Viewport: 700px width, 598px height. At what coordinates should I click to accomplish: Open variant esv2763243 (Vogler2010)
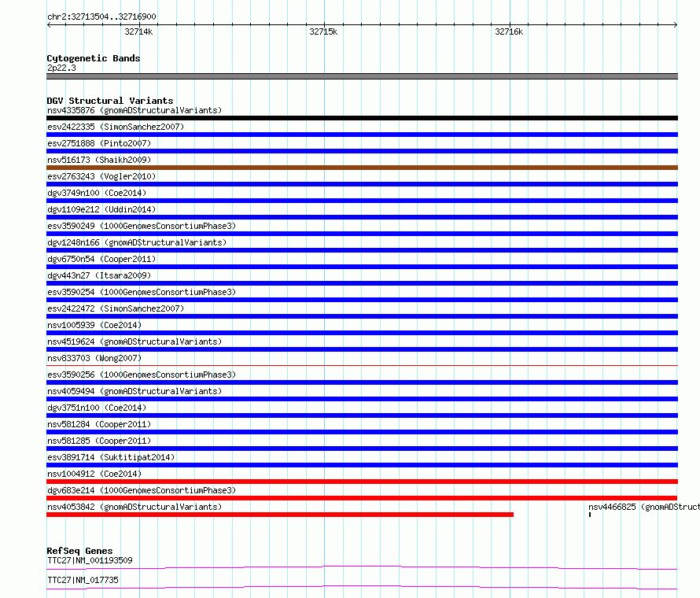[101, 176]
